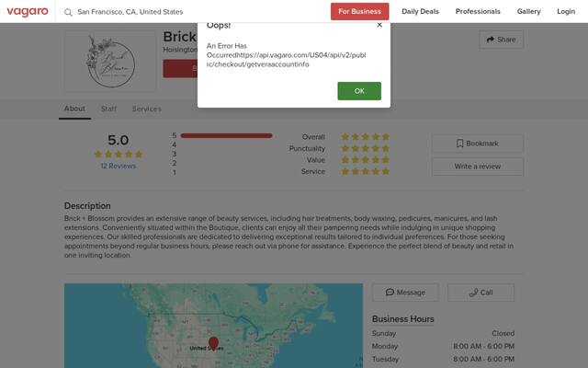Image resolution: width=588 pixels, height=368 pixels.
Task: Click the Call phone icon
Action: point(473,293)
